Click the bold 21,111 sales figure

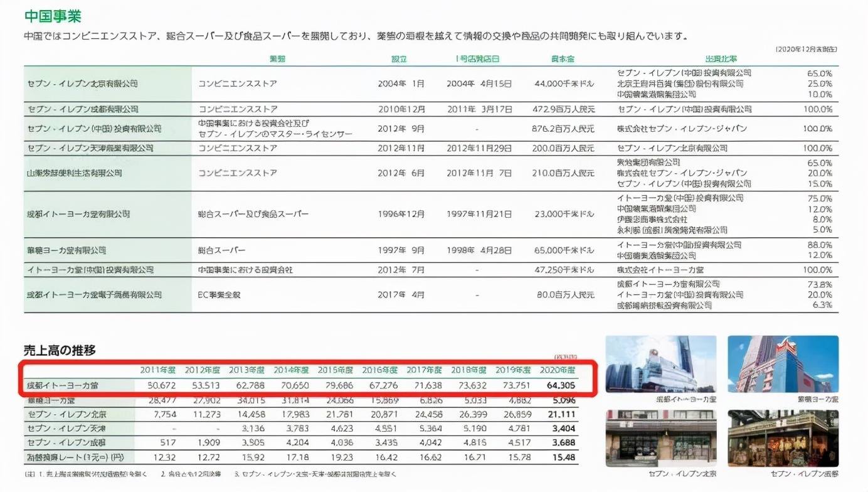(x=562, y=414)
